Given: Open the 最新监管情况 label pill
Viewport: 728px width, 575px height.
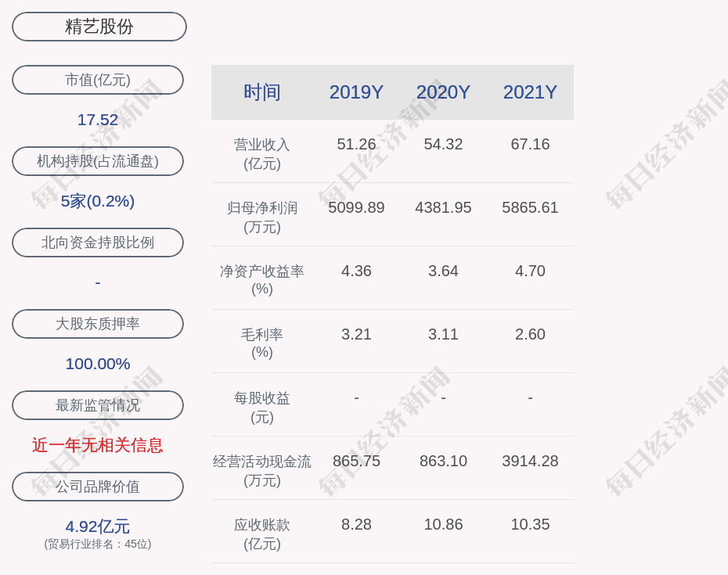Looking at the screenshot, I should pyautogui.click(x=98, y=405).
